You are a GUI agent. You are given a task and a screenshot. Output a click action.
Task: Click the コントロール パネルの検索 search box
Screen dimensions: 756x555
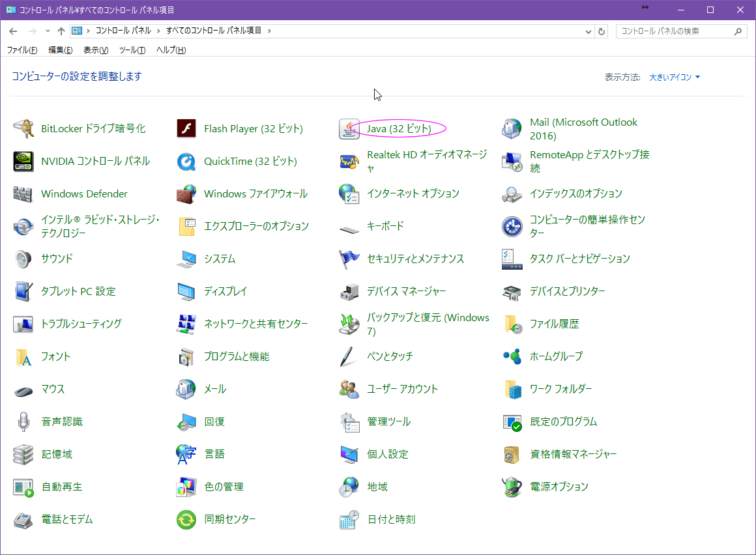coord(675,31)
